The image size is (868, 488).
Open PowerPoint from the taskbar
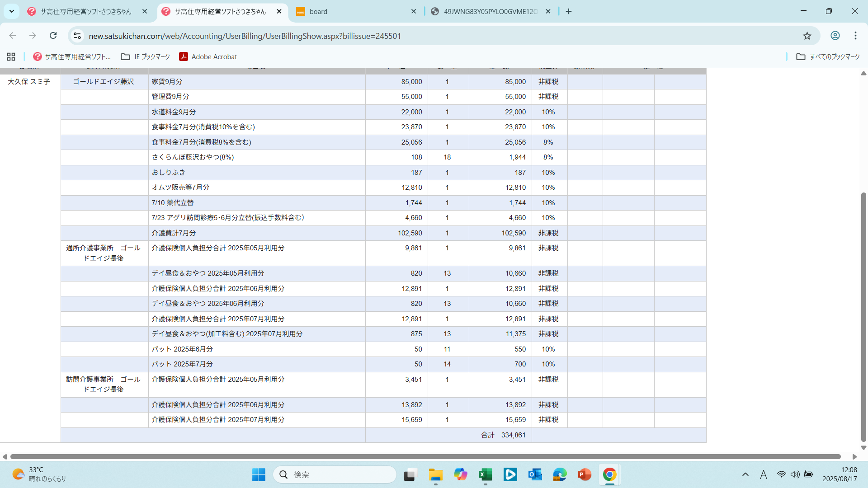tap(584, 474)
